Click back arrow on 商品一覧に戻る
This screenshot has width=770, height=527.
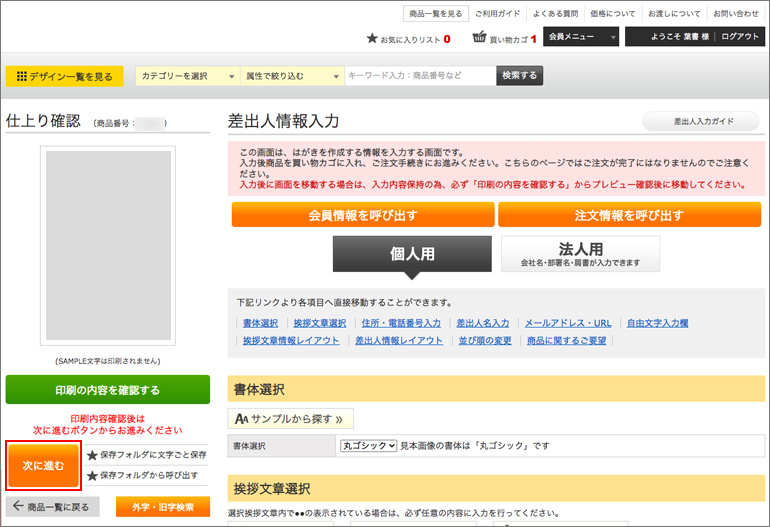tap(18, 506)
